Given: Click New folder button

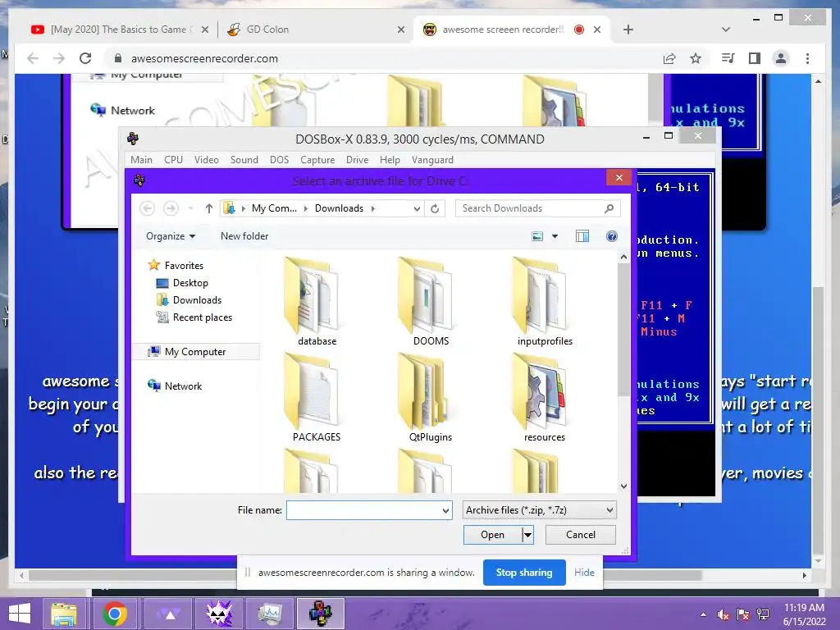Looking at the screenshot, I should [244, 236].
